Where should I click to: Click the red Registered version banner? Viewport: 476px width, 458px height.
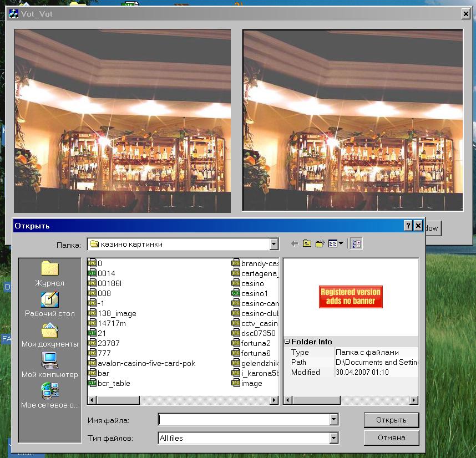351,297
